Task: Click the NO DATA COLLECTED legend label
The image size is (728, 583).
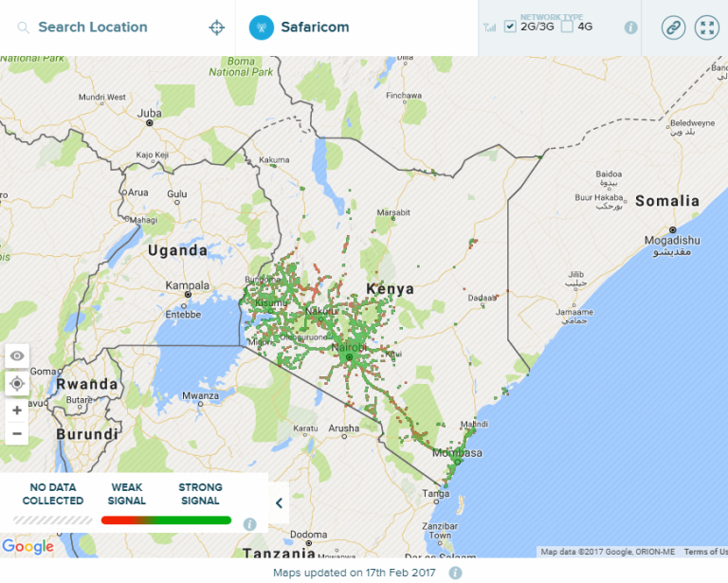Action: (53, 494)
